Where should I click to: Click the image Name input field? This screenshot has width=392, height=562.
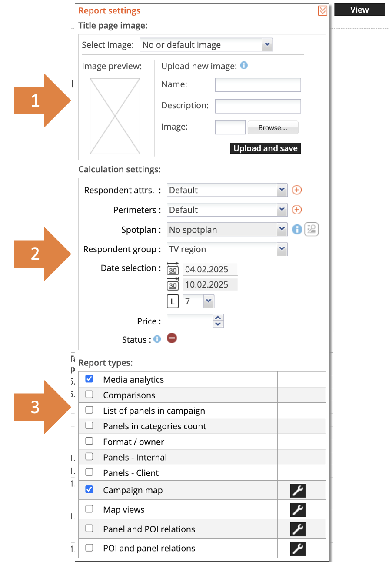coord(258,85)
